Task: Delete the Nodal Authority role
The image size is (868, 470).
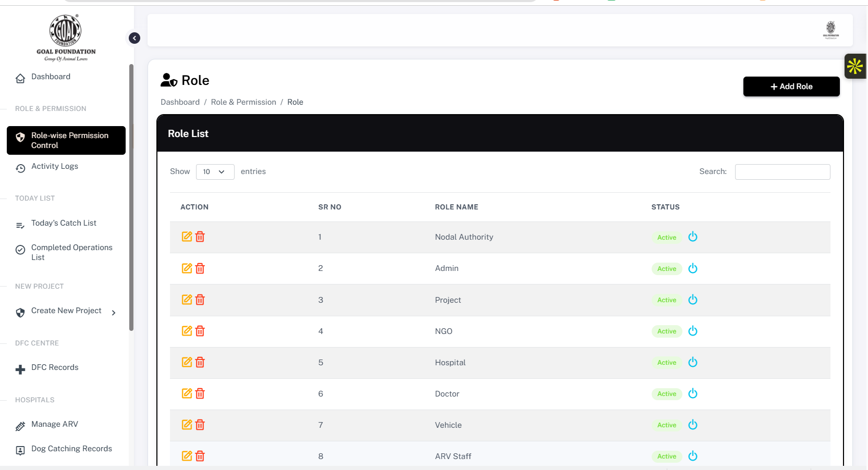Action: [200, 237]
